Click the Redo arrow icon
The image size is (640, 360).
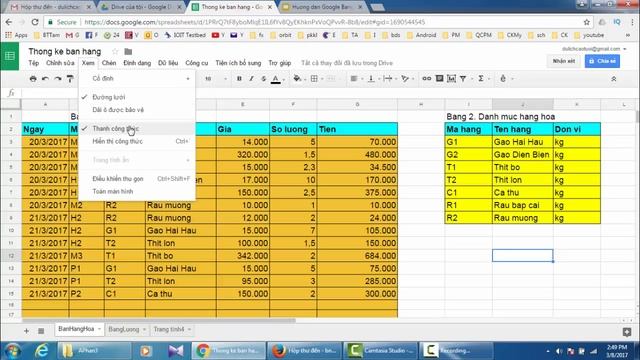58,79
